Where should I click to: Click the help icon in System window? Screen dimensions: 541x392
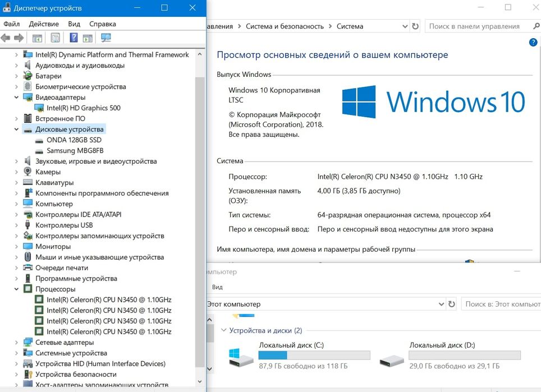click(x=533, y=43)
